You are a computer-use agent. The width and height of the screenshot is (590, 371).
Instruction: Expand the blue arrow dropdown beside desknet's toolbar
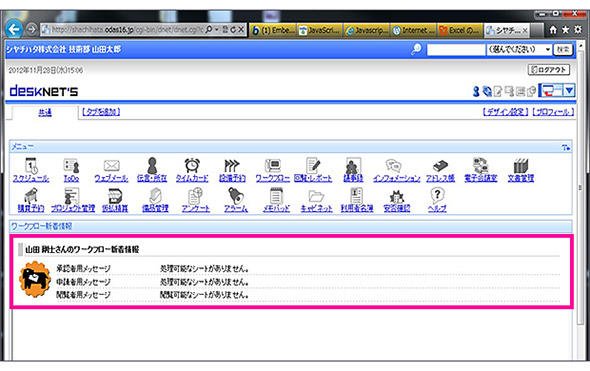point(569,91)
